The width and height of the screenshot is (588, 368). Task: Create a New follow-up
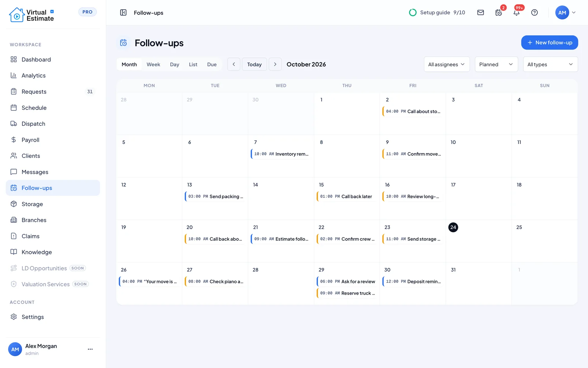[549, 43]
